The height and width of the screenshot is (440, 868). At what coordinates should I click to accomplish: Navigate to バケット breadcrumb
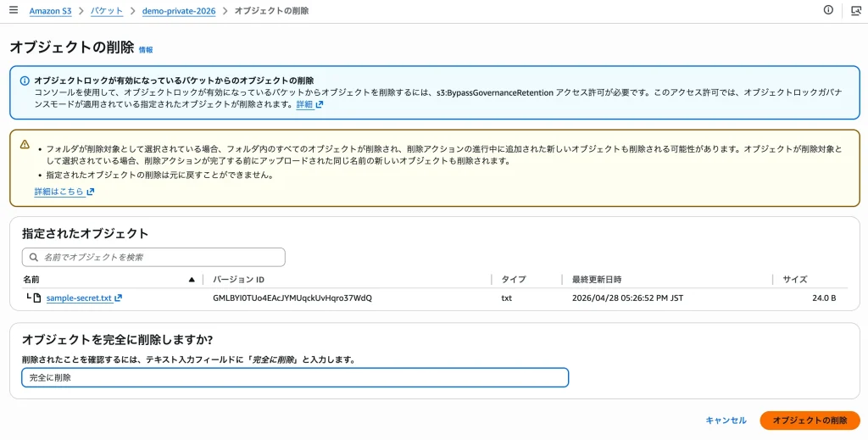click(x=108, y=11)
